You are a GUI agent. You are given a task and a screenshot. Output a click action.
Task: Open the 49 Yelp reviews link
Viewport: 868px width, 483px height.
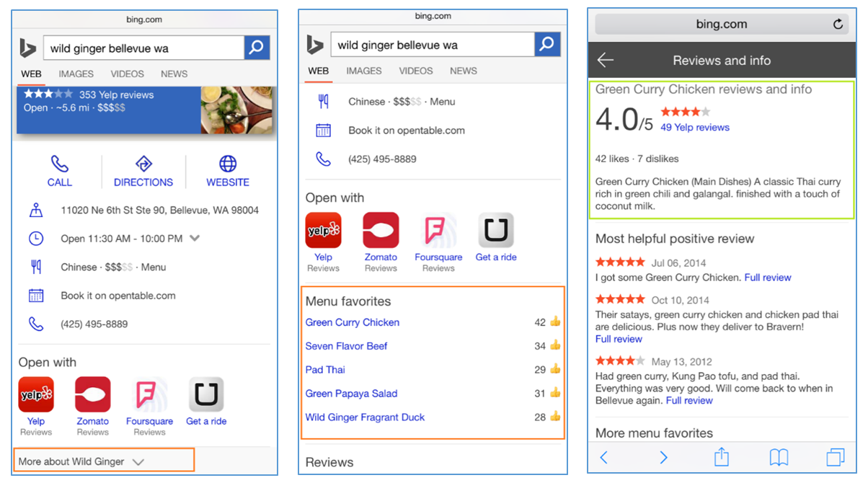(695, 128)
